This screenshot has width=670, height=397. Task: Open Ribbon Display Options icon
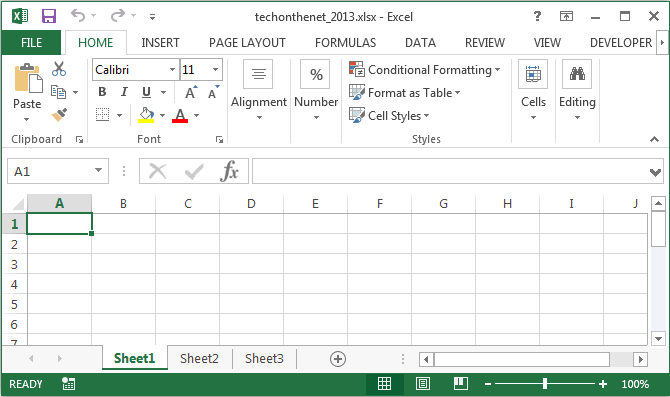[566, 16]
